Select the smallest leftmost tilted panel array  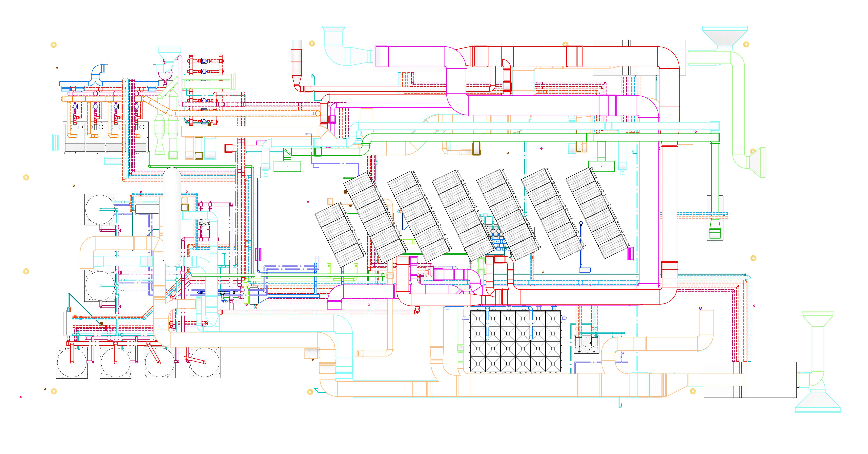coord(340,235)
